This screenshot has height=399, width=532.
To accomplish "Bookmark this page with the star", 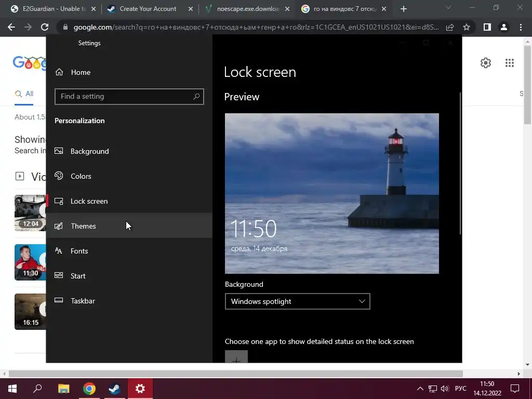I will [x=467, y=27].
